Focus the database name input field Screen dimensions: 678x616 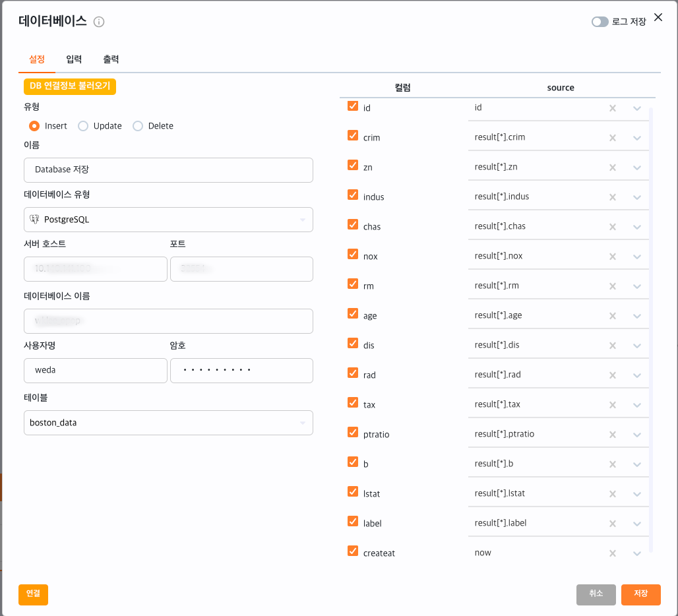pyautogui.click(x=168, y=321)
